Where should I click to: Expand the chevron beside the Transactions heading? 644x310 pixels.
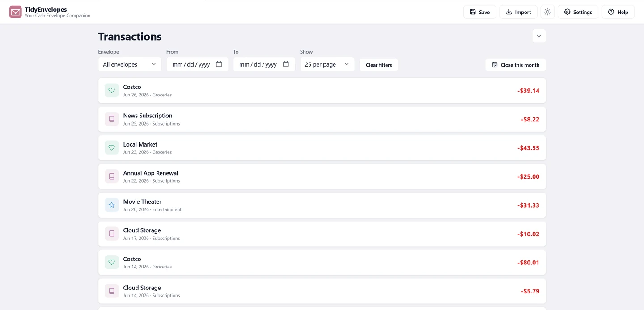tap(539, 36)
